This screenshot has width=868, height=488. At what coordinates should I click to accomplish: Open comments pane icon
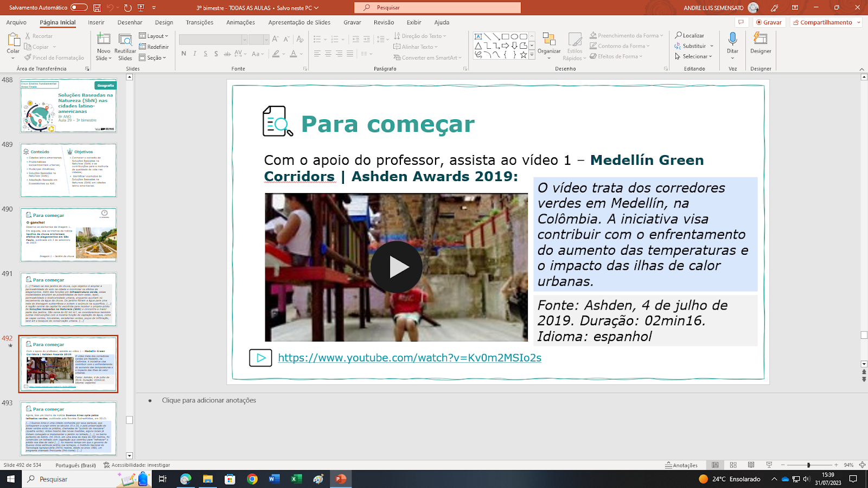click(x=741, y=22)
